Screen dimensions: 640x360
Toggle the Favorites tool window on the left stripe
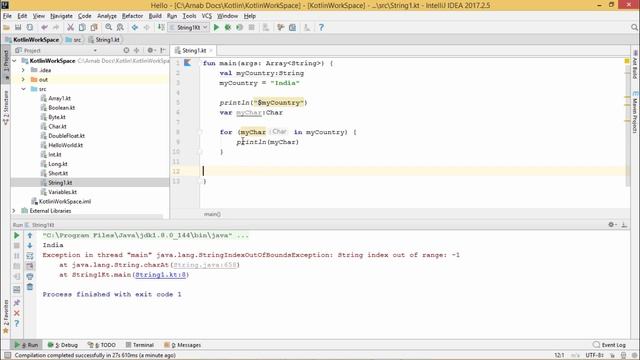coord(6,316)
